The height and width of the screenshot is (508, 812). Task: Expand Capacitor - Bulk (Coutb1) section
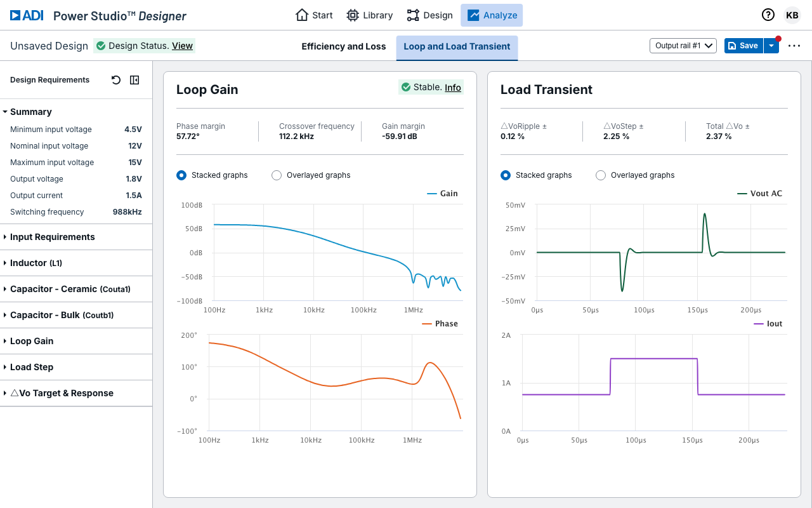click(76, 315)
